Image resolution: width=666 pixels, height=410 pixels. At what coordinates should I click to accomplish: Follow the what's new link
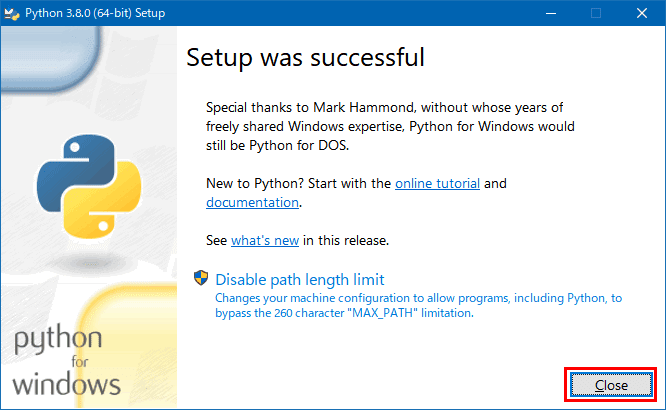point(265,240)
